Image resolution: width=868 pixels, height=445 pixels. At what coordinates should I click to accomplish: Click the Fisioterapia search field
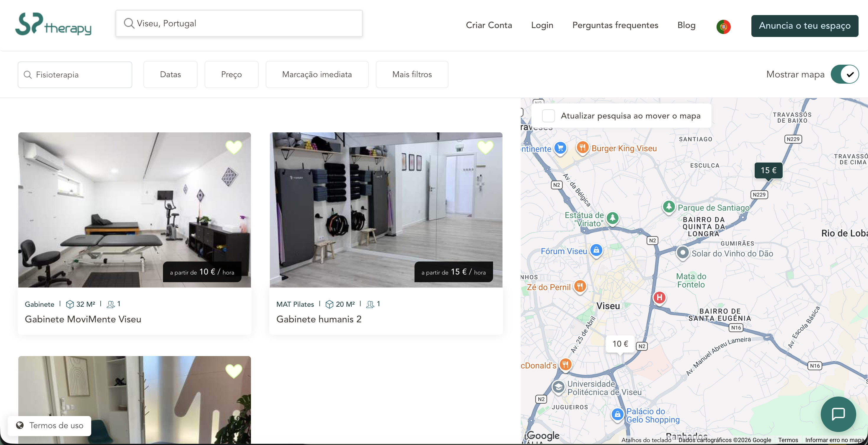(x=75, y=74)
